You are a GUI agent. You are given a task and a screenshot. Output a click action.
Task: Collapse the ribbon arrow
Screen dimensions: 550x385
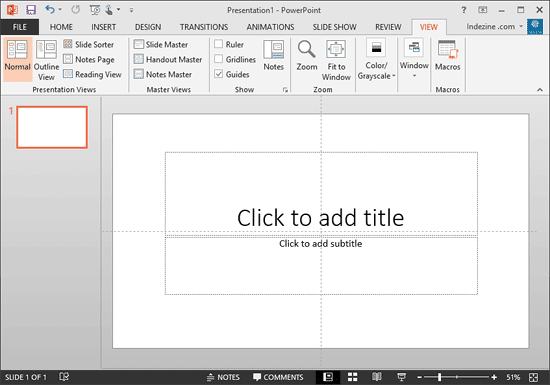click(x=540, y=90)
